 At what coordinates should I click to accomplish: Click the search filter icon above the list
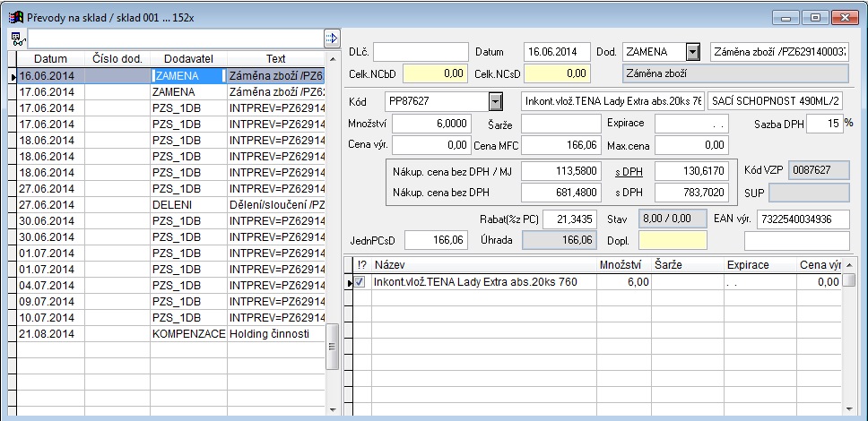tap(16, 39)
